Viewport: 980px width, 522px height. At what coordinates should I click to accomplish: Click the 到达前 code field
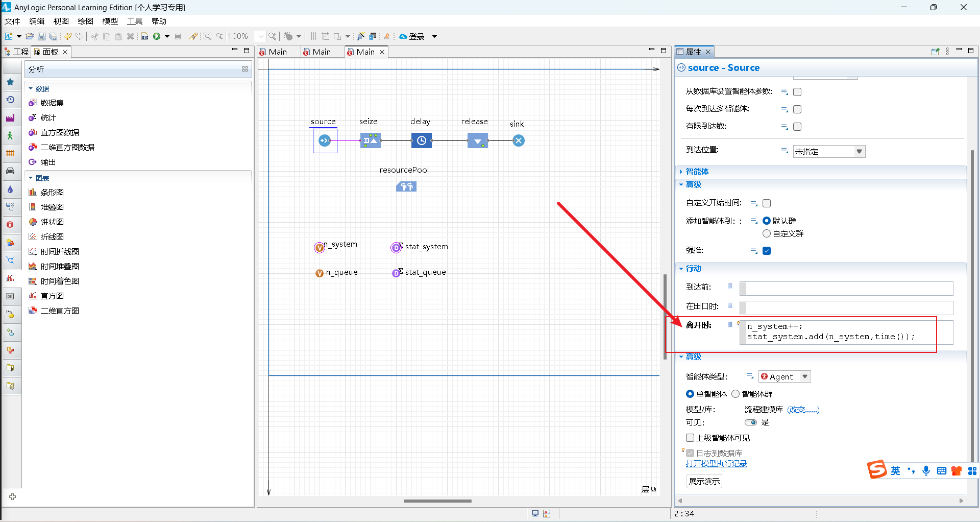(846, 289)
